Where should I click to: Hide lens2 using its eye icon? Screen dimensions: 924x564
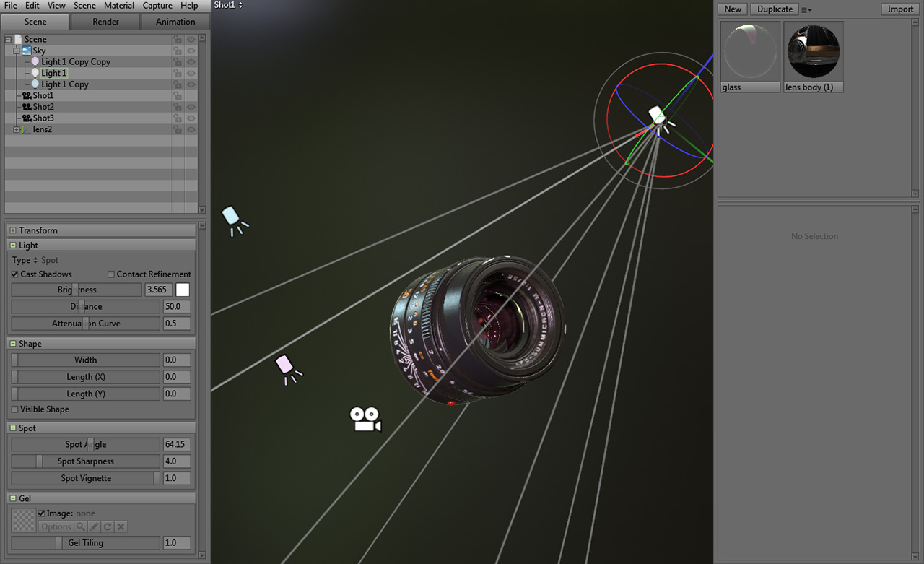(x=191, y=129)
